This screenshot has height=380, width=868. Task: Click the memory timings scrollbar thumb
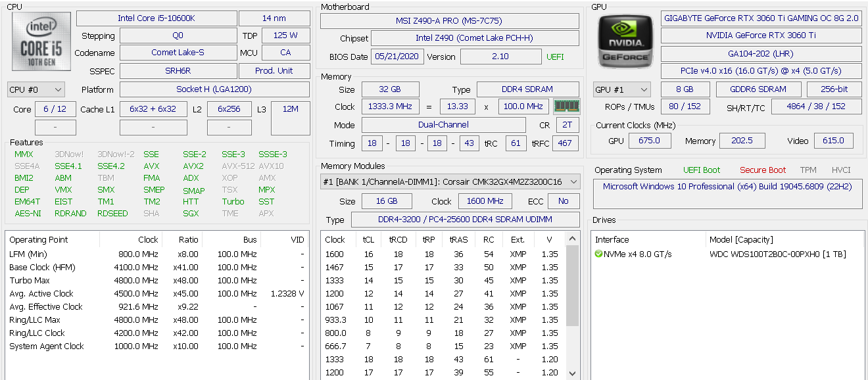pyautogui.click(x=573, y=285)
